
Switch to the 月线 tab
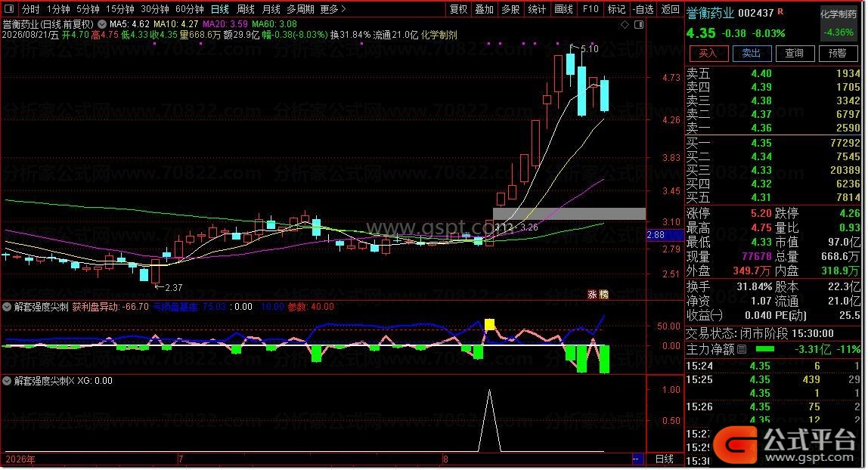click(x=271, y=9)
